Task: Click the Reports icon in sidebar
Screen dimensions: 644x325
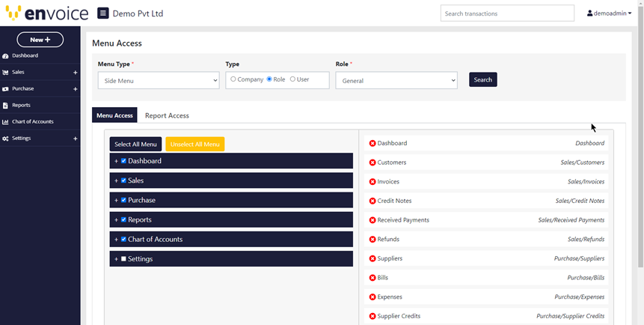Action: click(x=6, y=106)
